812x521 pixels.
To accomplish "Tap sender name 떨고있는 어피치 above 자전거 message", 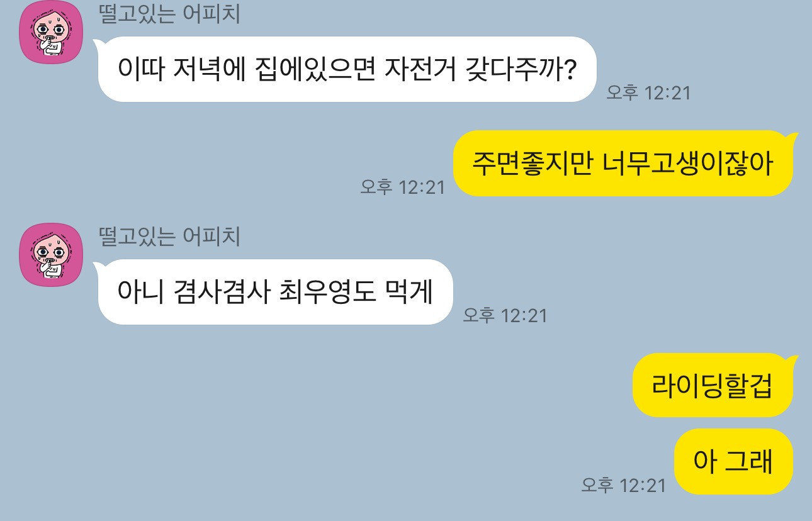I will coord(170,13).
